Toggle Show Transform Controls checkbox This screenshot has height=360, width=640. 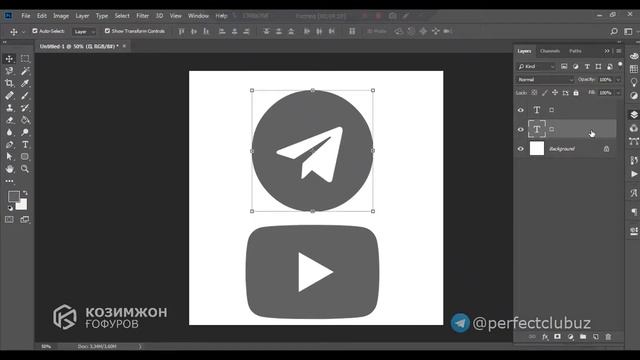(107, 31)
